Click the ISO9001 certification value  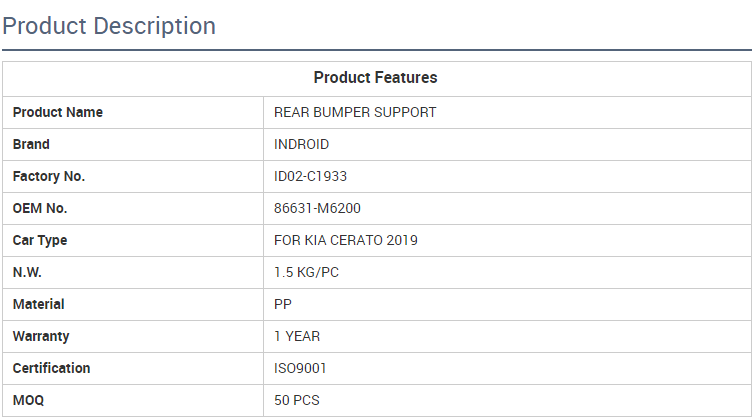300,368
